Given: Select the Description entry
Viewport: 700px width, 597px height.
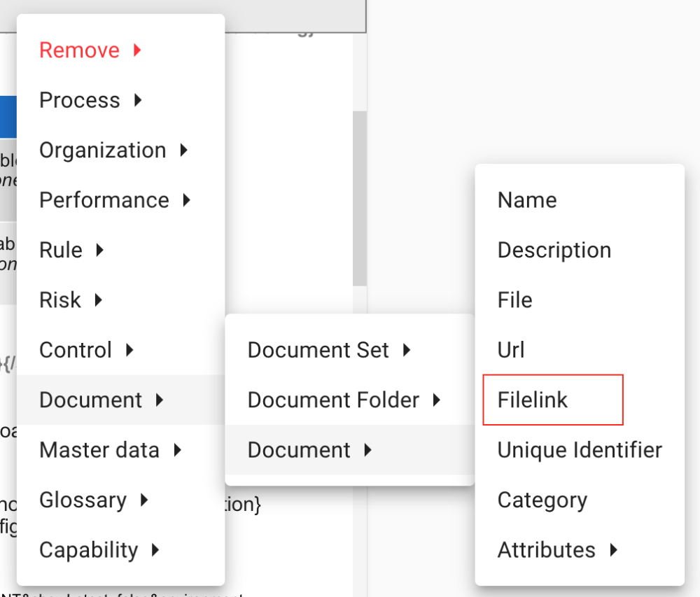Looking at the screenshot, I should [x=554, y=250].
